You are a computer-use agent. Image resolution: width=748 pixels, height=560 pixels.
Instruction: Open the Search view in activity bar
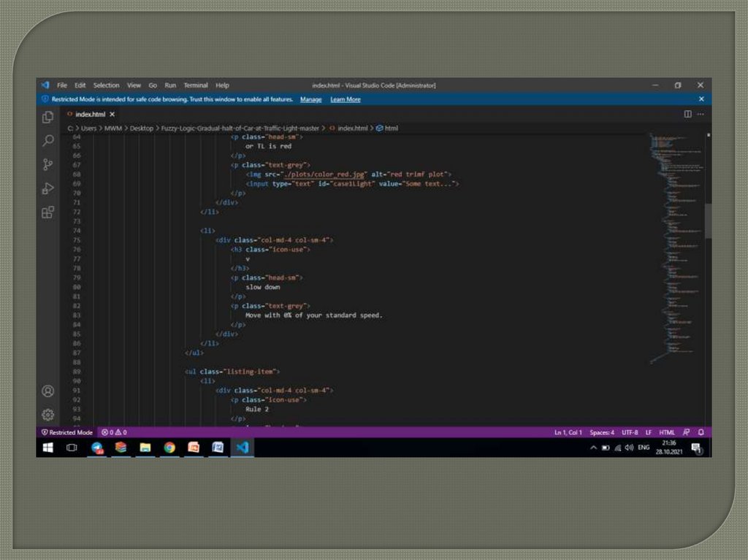[x=48, y=140]
